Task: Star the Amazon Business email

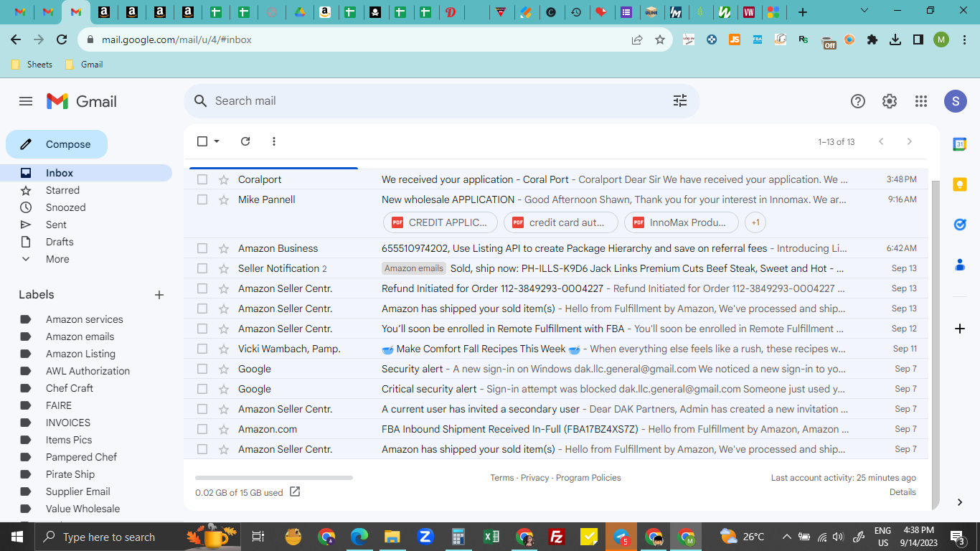Action: [224, 248]
